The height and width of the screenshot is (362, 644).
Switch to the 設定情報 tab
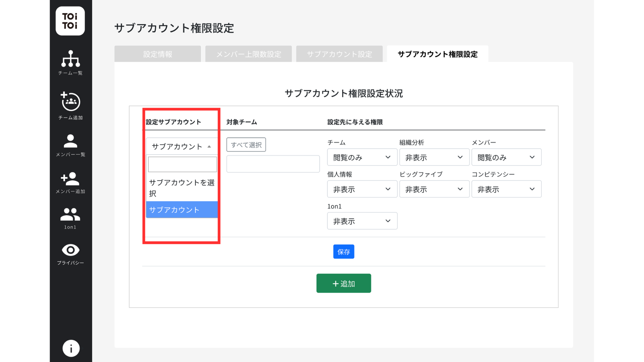(158, 54)
